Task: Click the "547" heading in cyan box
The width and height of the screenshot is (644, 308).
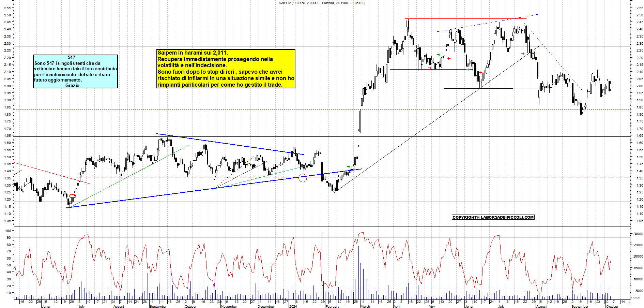Action: 72,57
